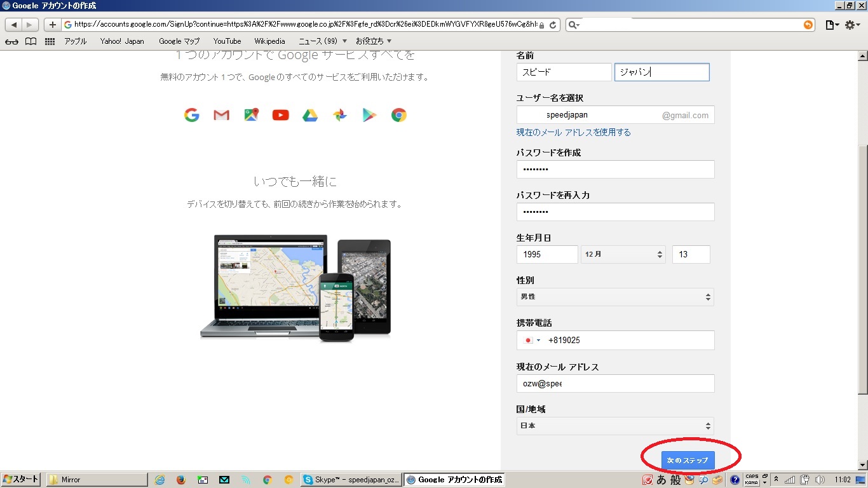Open the birth month 12月 dropdown

coord(623,254)
